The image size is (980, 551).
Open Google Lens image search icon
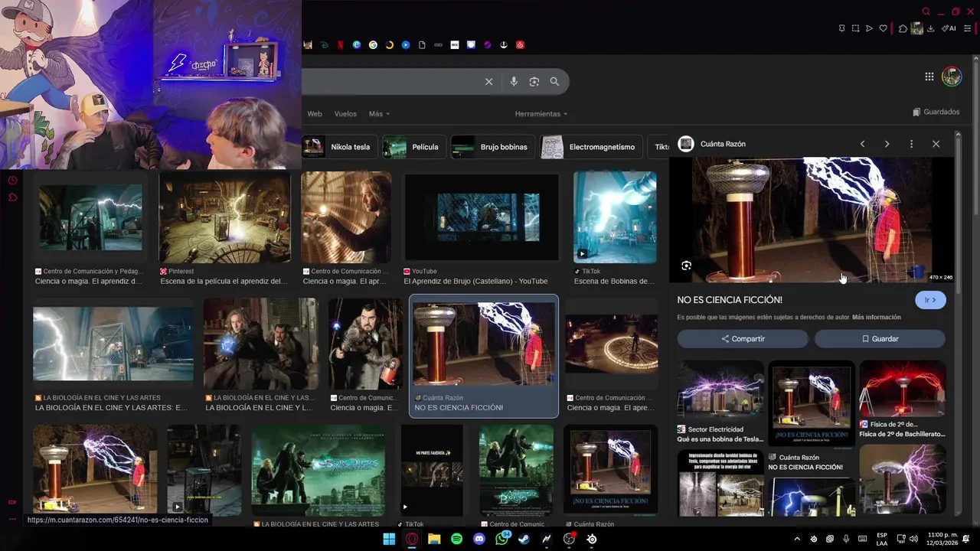pyautogui.click(x=534, y=82)
